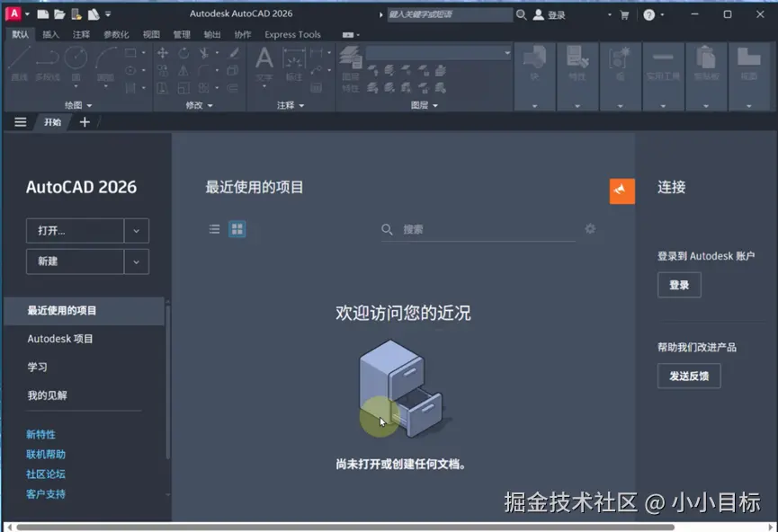Viewport: 778px width, 532px height.
Task: Click the shopping cart icon
Action: click(x=624, y=15)
